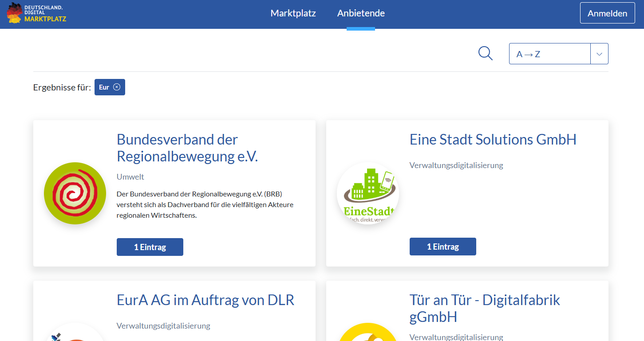The width and height of the screenshot is (644, 341).
Task: Click the Eur filter tag
Action: coord(110,87)
